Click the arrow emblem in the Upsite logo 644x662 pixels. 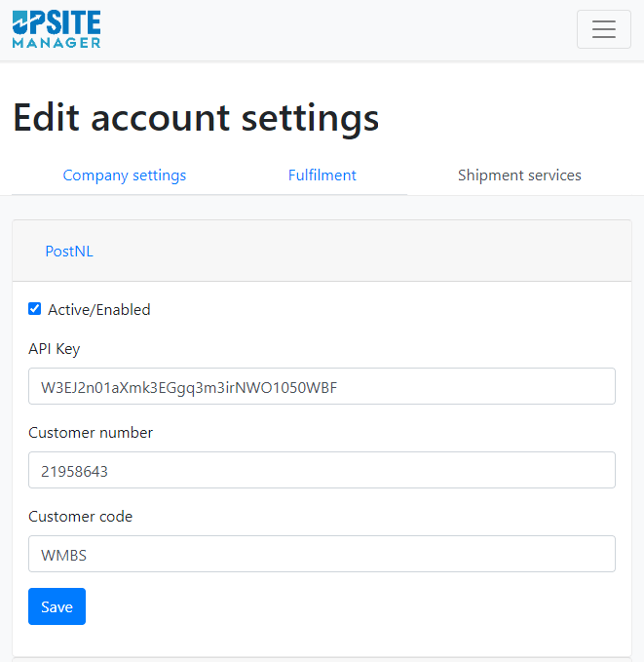[19, 22]
